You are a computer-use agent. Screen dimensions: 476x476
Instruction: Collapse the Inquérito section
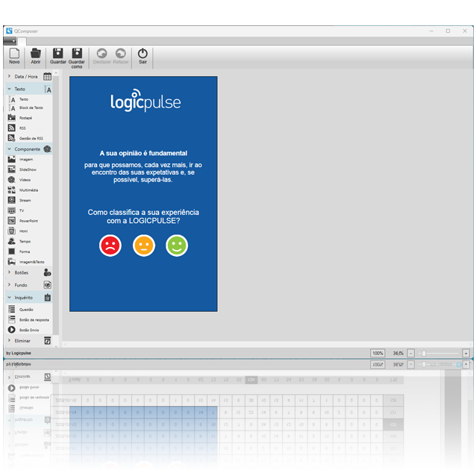(29, 298)
